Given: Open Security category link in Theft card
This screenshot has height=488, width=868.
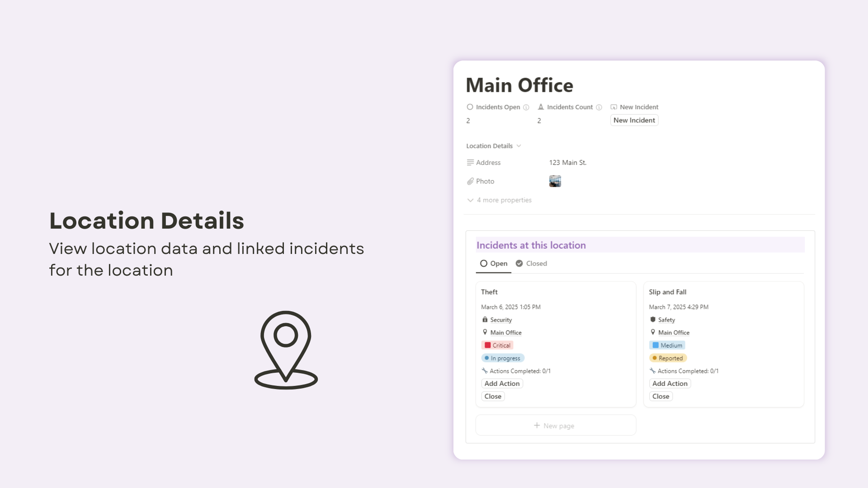Looking at the screenshot, I should pyautogui.click(x=501, y=320).
